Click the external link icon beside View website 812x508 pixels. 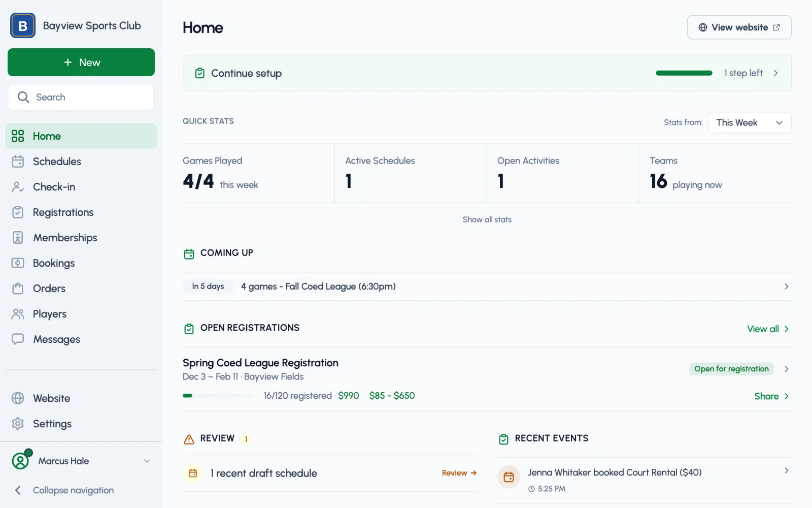(x=776, y=27)
